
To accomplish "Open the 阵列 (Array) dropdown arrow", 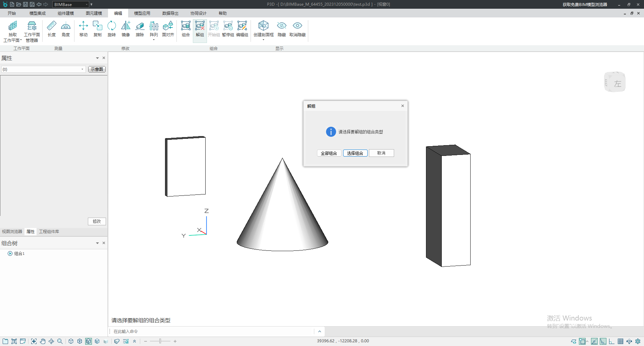I will (154, 40).
